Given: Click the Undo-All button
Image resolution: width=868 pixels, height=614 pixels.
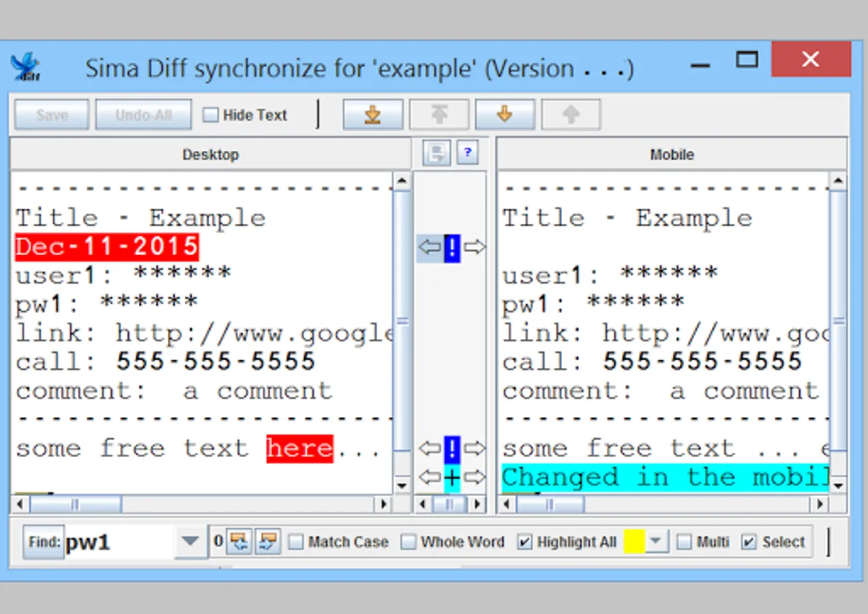Looking at the screenshot, I should click(143, 115).
